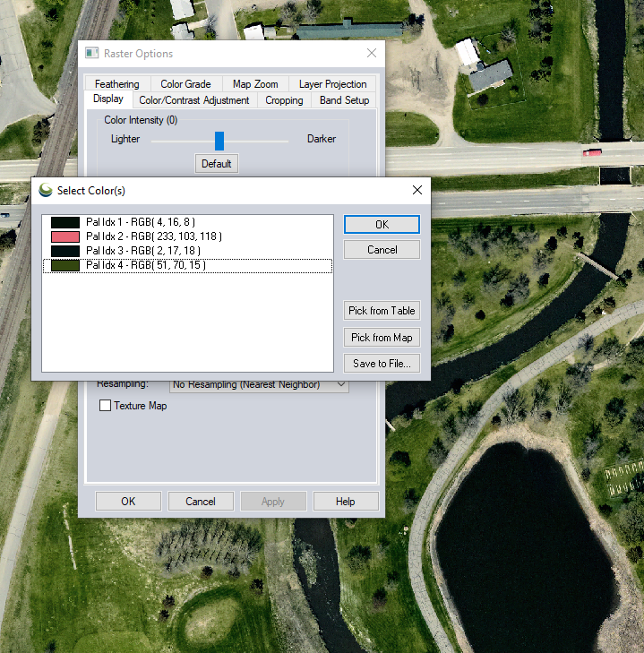Open the Band Setup tab

coord(345,100)
